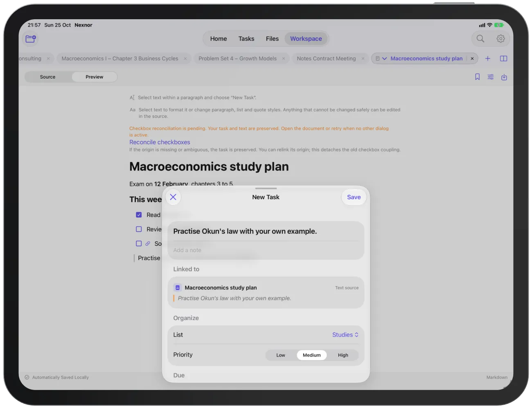Set priority to High
The height and width of the screenshot is (408, 532).
343,355
